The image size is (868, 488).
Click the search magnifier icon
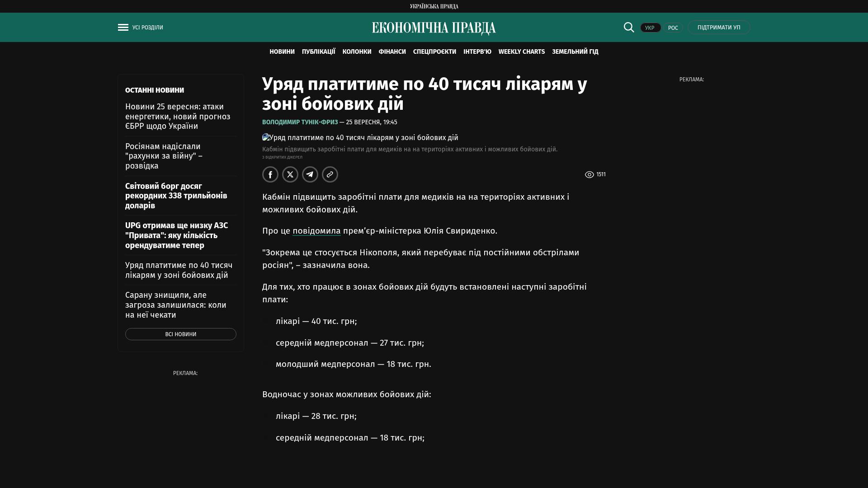629,27
